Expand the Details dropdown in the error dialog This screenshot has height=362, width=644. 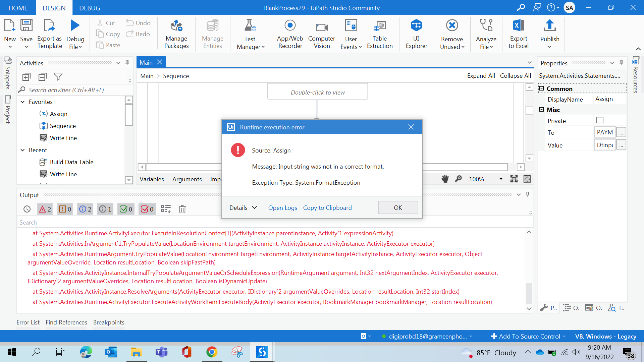[244, 208]
